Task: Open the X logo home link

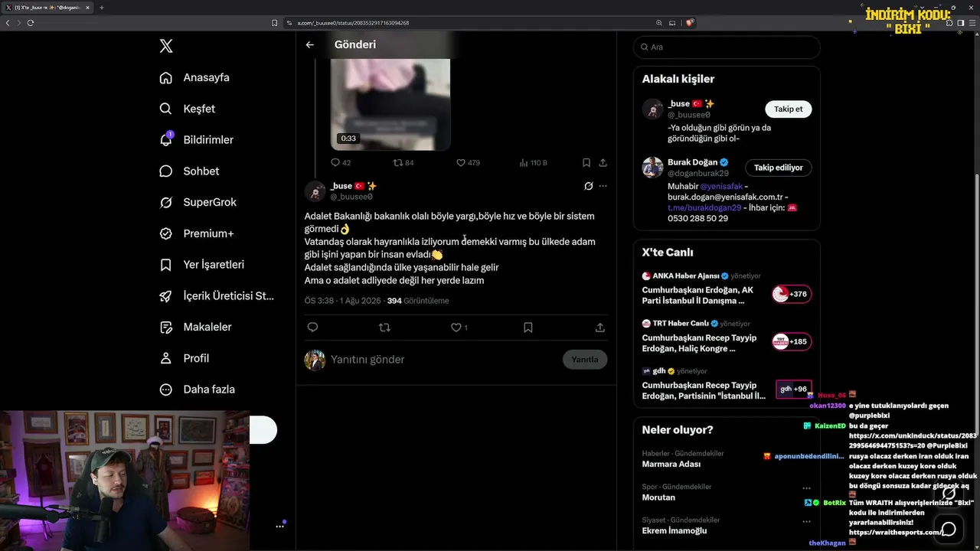Action: pyautogui.click(x=166, y=46)
